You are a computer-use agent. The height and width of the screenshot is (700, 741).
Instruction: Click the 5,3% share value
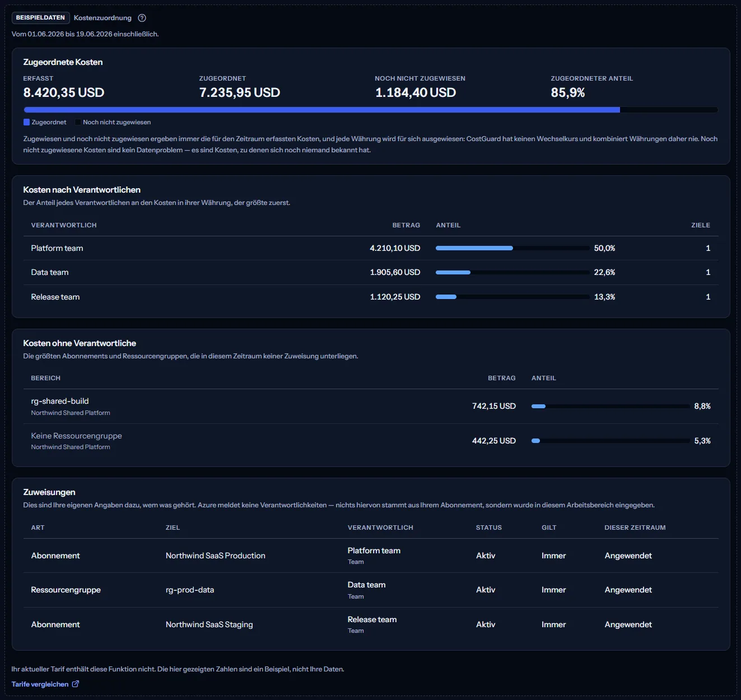click(702, 441)
